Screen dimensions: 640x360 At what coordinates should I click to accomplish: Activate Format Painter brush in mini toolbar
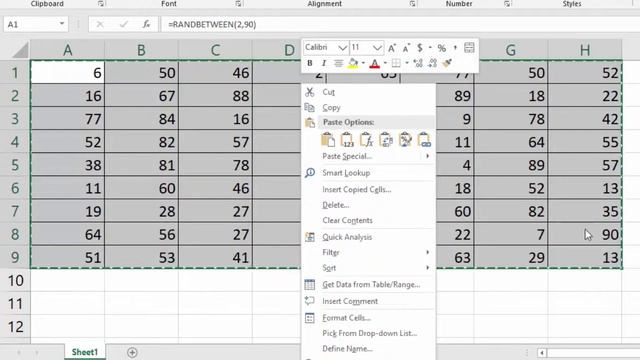[x=447, y=63]
